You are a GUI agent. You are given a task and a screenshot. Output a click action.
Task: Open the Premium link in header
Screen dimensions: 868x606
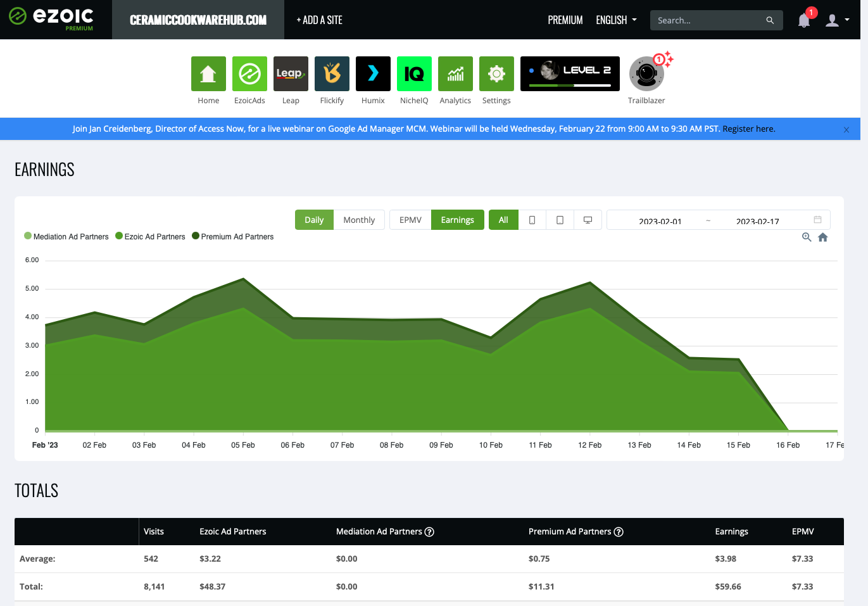pyautogui.click(x=565, y=20)
